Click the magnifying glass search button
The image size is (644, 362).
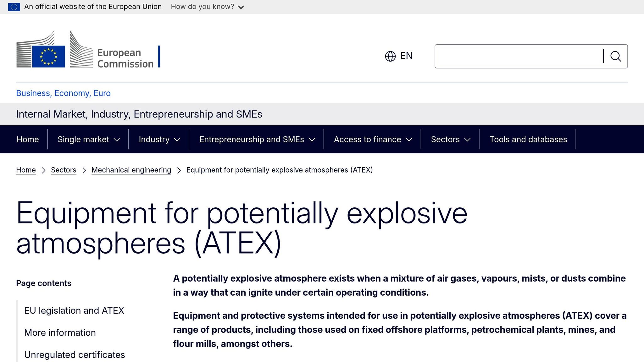click(616, 56)
